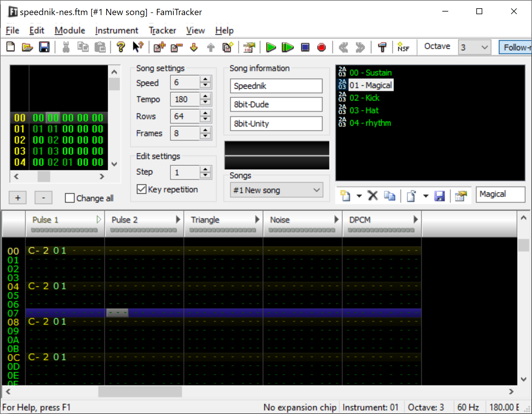Enable the Change all option
This screenshot has width=532, height=414.
[70, 198]
